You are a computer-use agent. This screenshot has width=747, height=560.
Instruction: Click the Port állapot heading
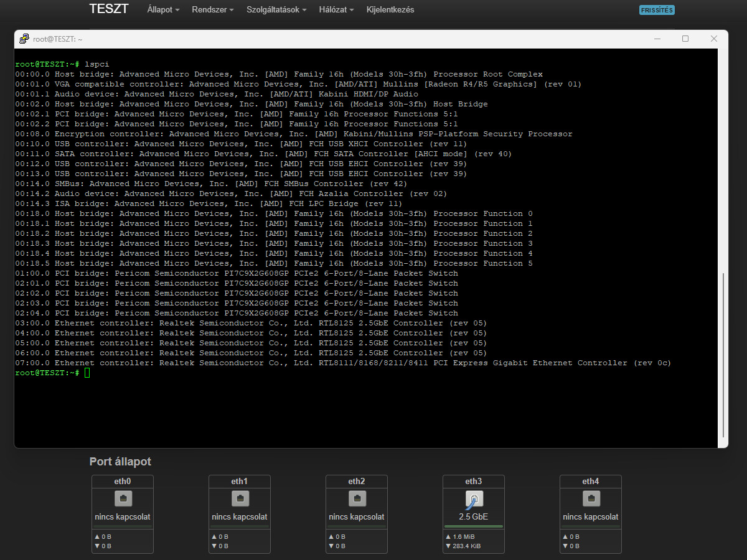(x=120, y=462)
